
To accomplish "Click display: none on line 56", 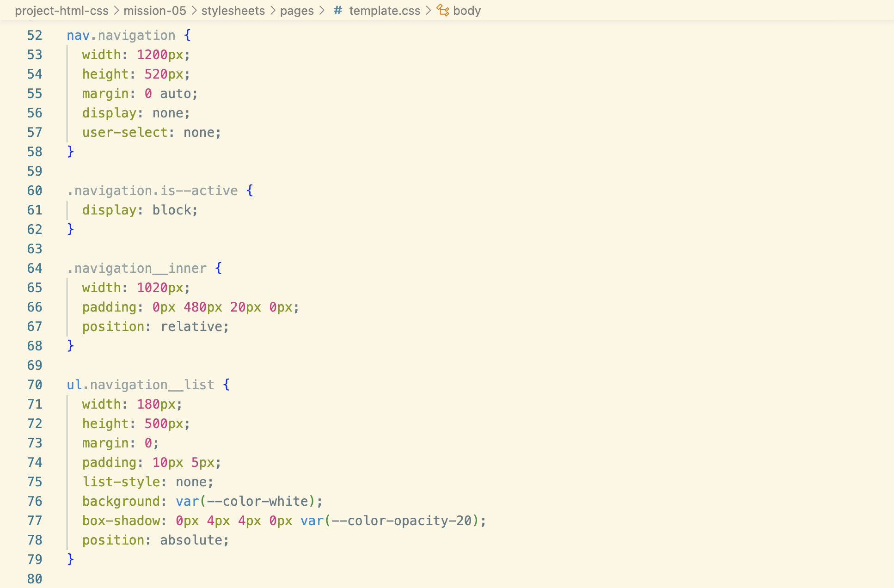I will (x=135, y=113).
